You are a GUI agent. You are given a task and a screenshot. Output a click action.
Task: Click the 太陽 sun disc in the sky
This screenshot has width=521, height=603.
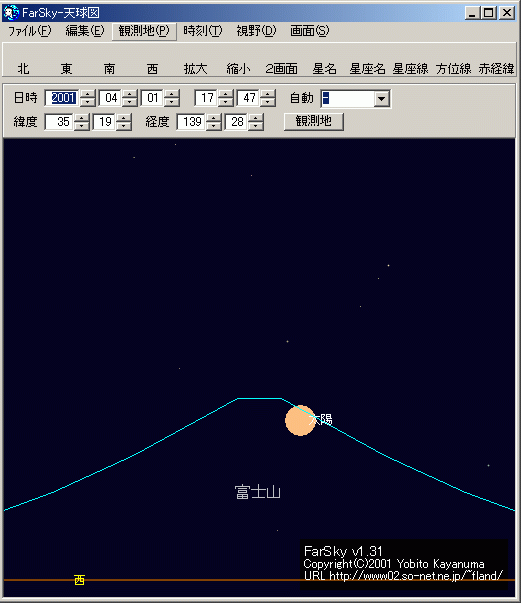(x=300, y=420)
